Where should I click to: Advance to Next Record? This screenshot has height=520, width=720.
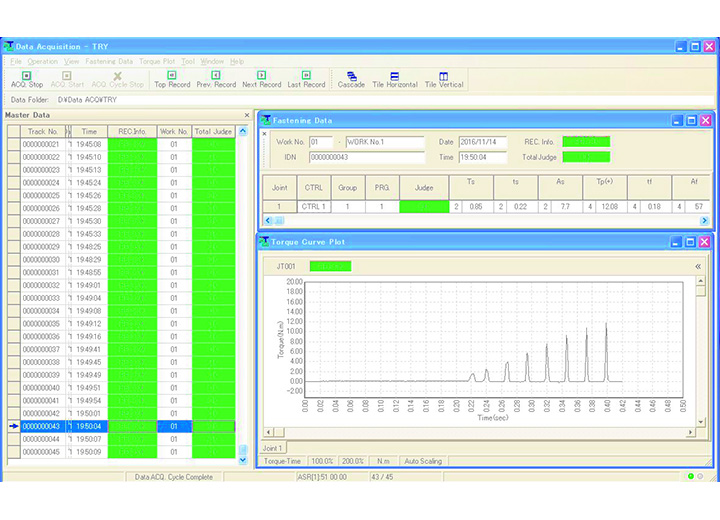pos(261,79)
